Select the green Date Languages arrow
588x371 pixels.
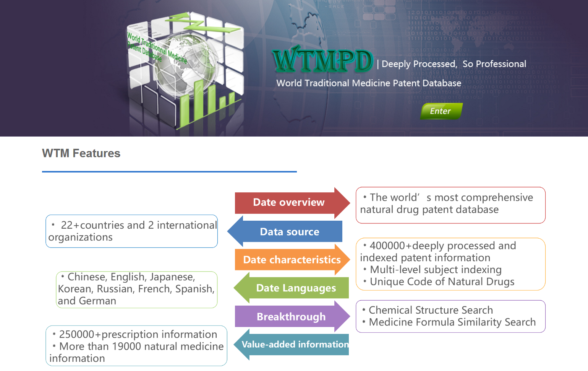coord(291,288)
